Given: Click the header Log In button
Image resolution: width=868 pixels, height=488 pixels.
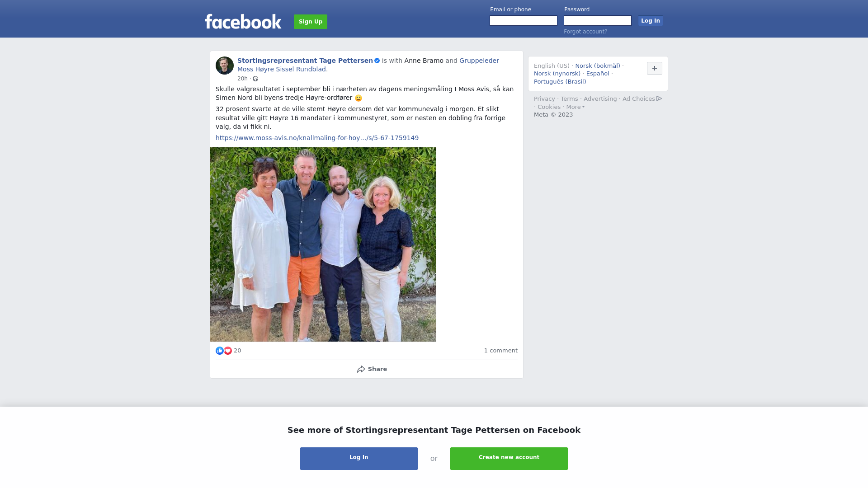Looking at the screenshot, I should tap(651, 21).
